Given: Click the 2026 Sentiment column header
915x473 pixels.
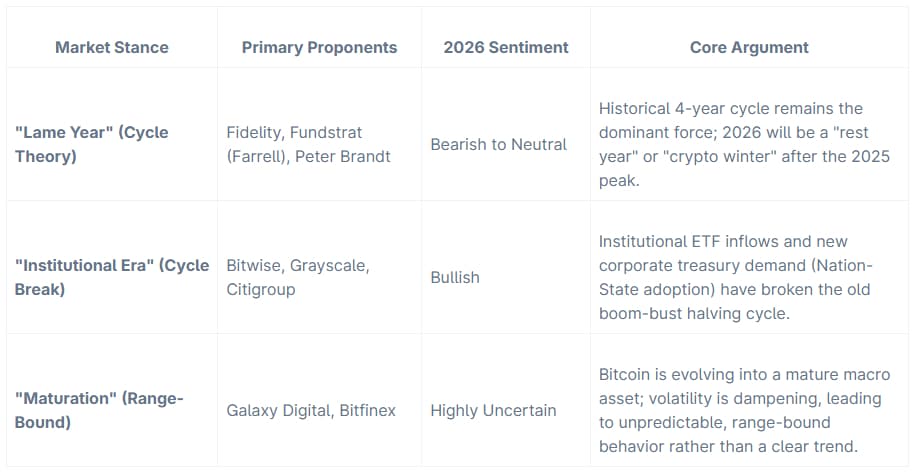Looking at the screenshot, I should click(x=504, y=47).
